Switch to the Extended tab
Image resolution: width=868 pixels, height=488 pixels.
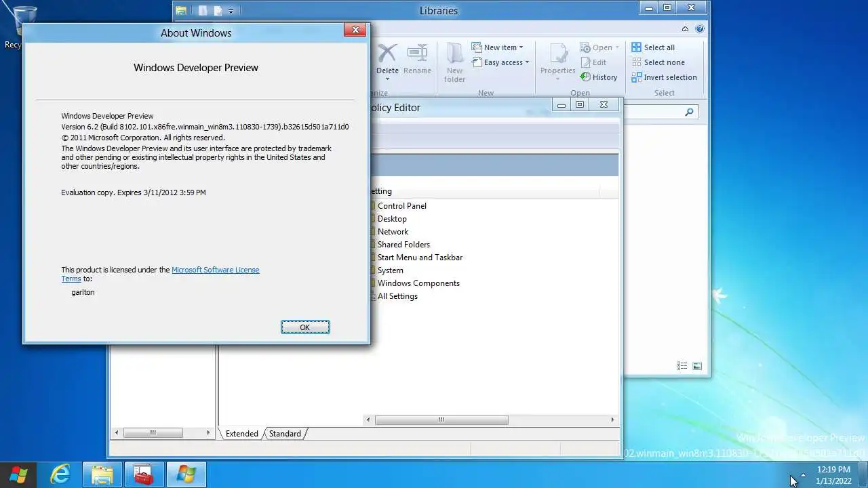tap(241, 434)
